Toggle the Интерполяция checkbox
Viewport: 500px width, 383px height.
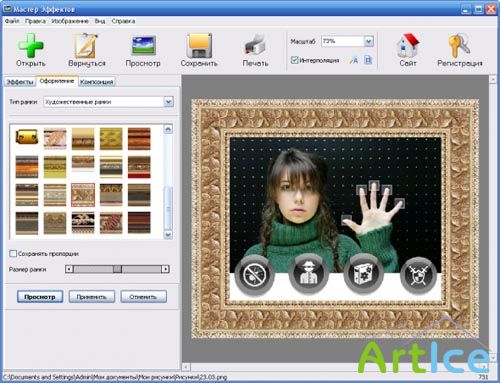(x=294, y=60)
